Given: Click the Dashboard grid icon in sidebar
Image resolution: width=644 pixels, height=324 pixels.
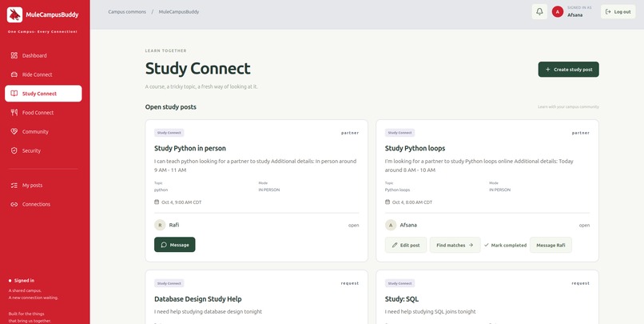Looking at the screenshot, I should pyautogui.click(x=14, y=55).
